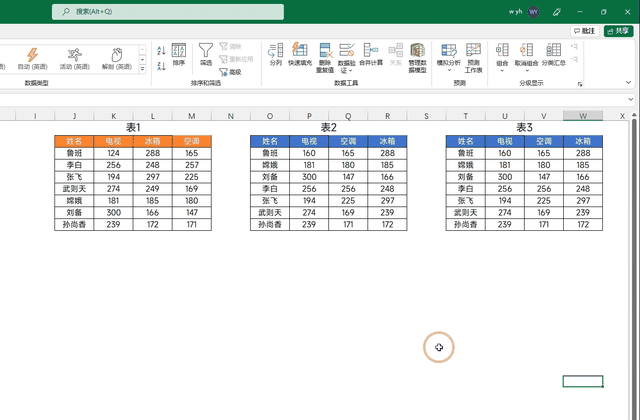Click the pen icon in title bar
This screenshot has height=420, width=640.
(x=557, y=12)
